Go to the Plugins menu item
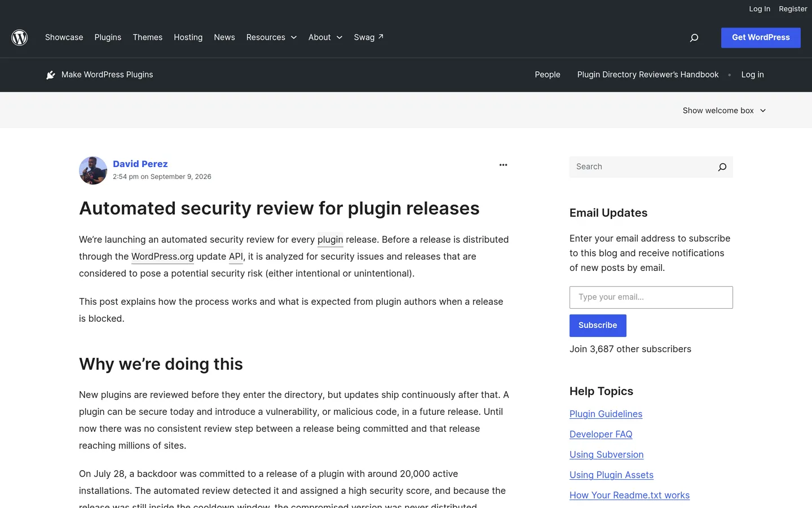Screen dimensions: 812x508 click(x=108, y=37)
